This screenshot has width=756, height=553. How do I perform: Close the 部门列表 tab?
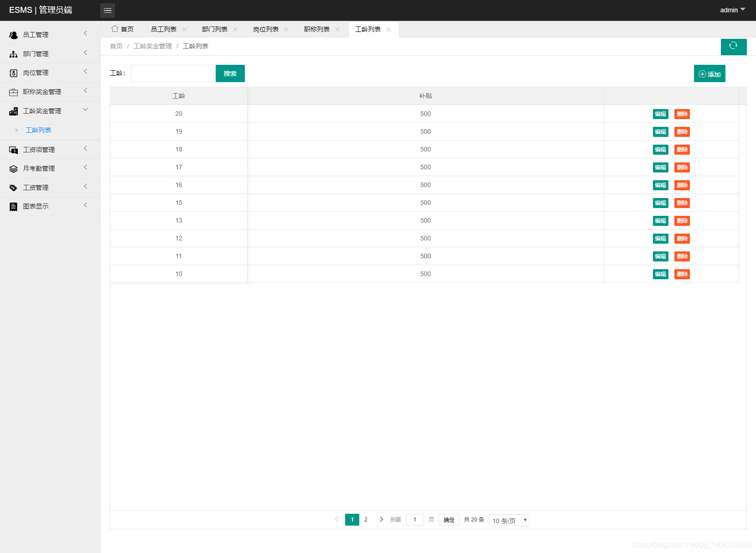click(235, 29)
